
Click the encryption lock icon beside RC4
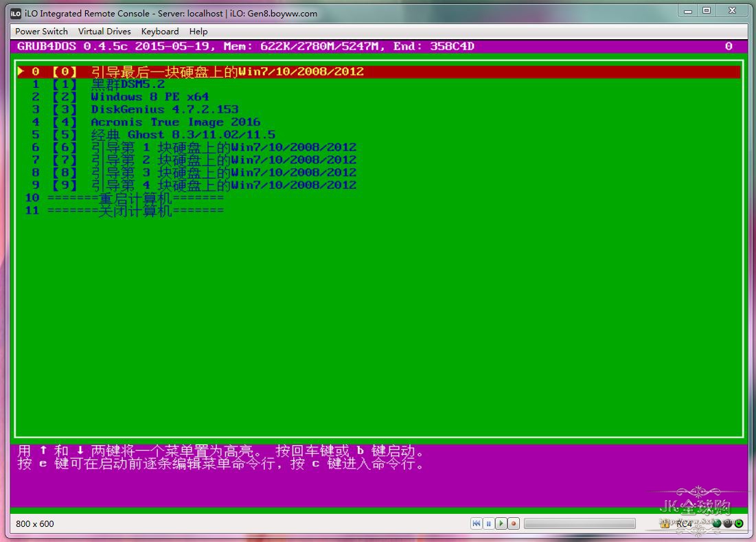(666, 523)
